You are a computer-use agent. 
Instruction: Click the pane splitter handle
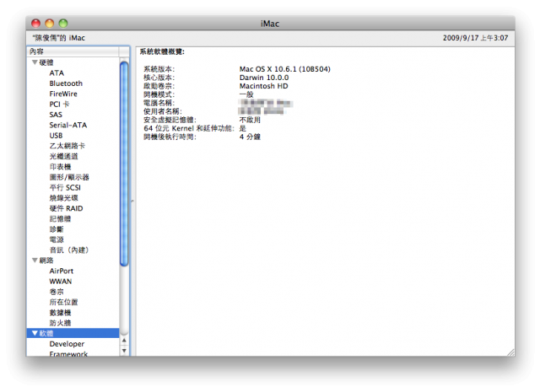[132, 201]
